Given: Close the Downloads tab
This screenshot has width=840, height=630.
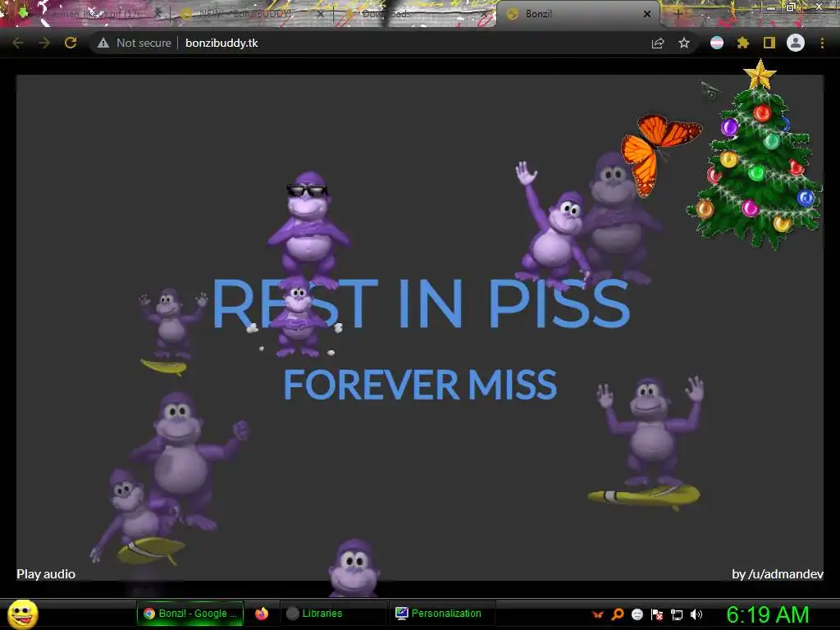Looking at the screenshot, I should tap(484, 14).
